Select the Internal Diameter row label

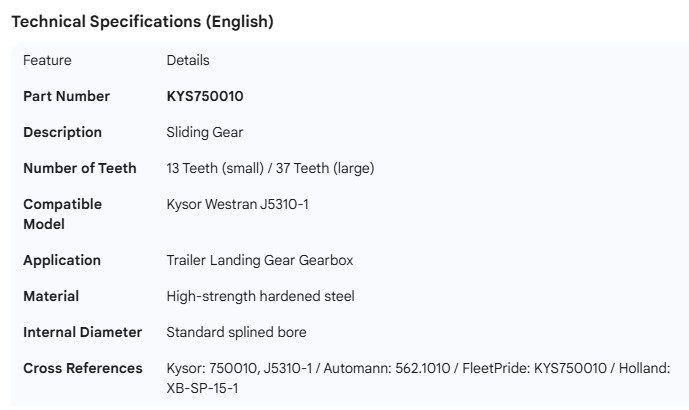(82, 332)
